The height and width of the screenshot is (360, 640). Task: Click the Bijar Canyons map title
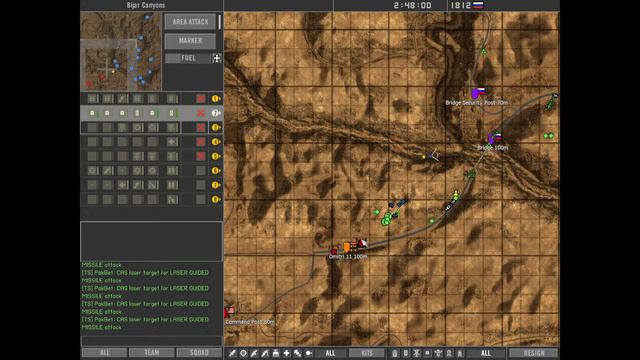point(146,5)
